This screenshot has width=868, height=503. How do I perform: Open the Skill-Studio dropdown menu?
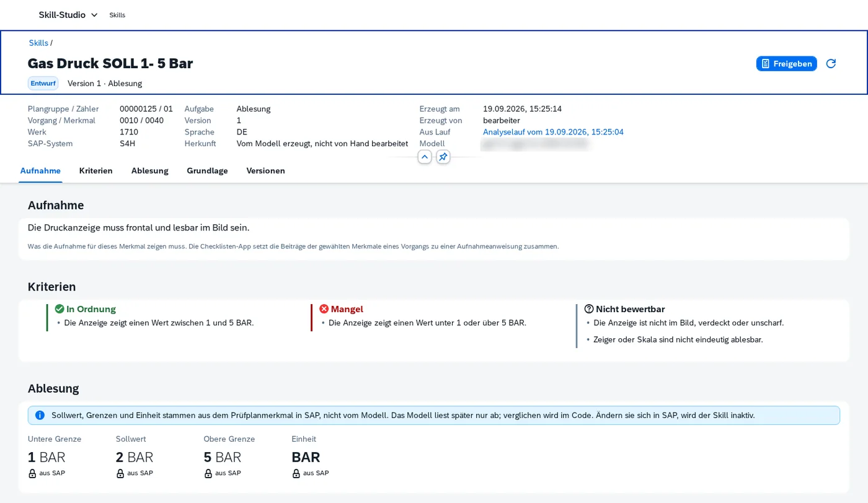(68, 15)
